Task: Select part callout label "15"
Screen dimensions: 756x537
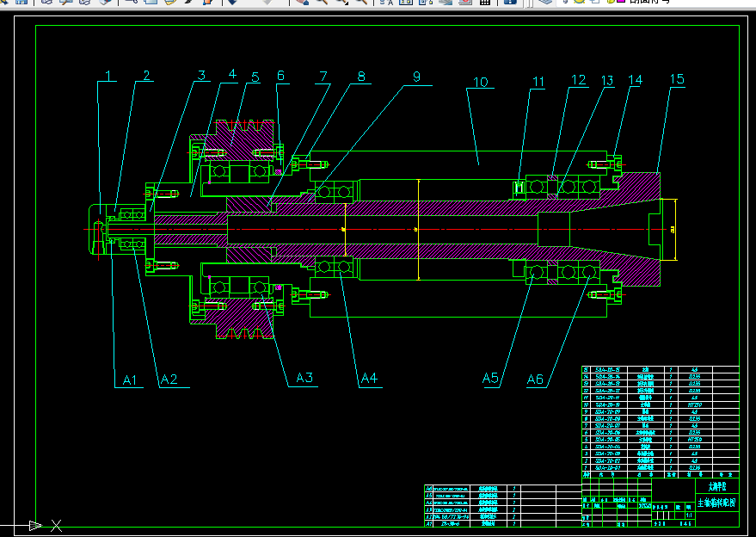Action: (678, 78)
